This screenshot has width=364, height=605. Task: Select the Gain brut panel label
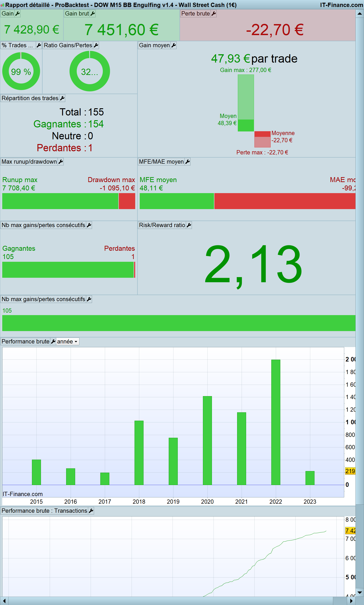click(x=77, y=14)
